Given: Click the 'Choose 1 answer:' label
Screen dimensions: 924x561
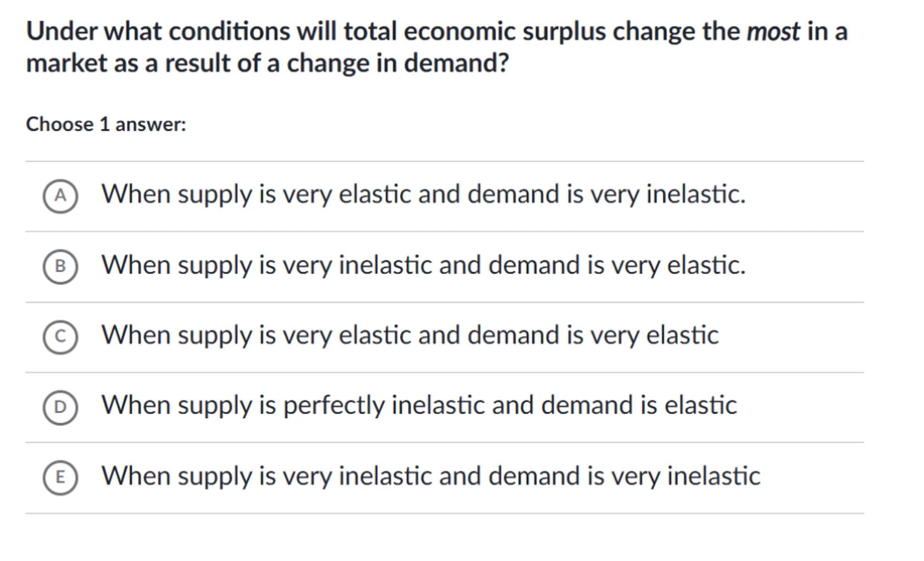Looking at the screenshot, I should pos(106,125).
